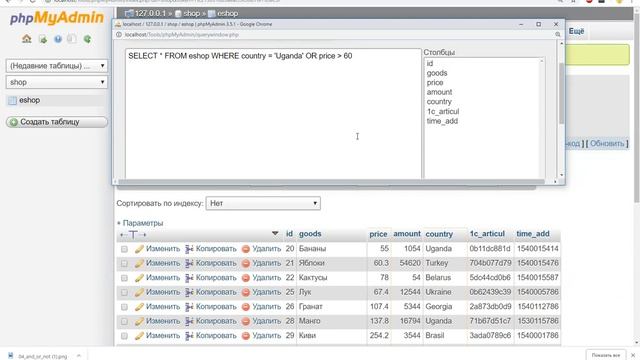Click the shop breadcrumb link
The width and height of the screenshot is (640, 360).
[191, 13]
